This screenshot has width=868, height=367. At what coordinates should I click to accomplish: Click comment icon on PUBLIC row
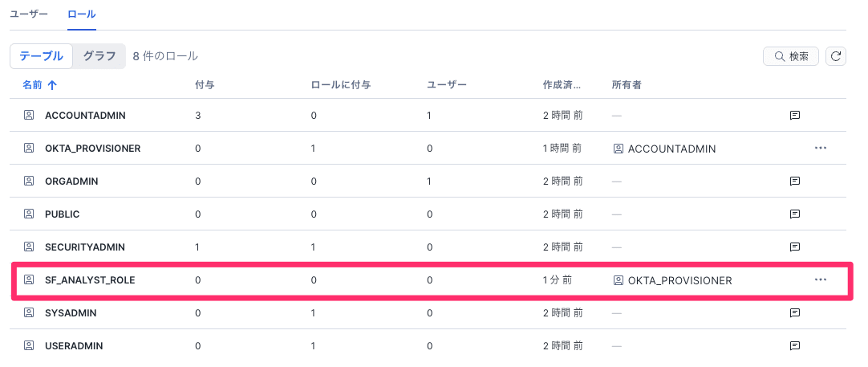coord(795,214)
